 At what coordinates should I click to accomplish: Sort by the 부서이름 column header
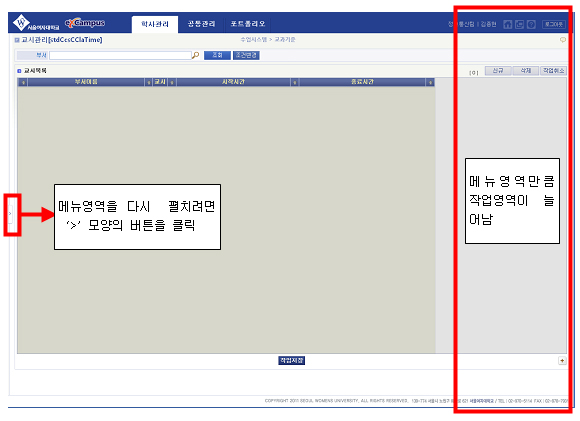[x=86, y=82]
